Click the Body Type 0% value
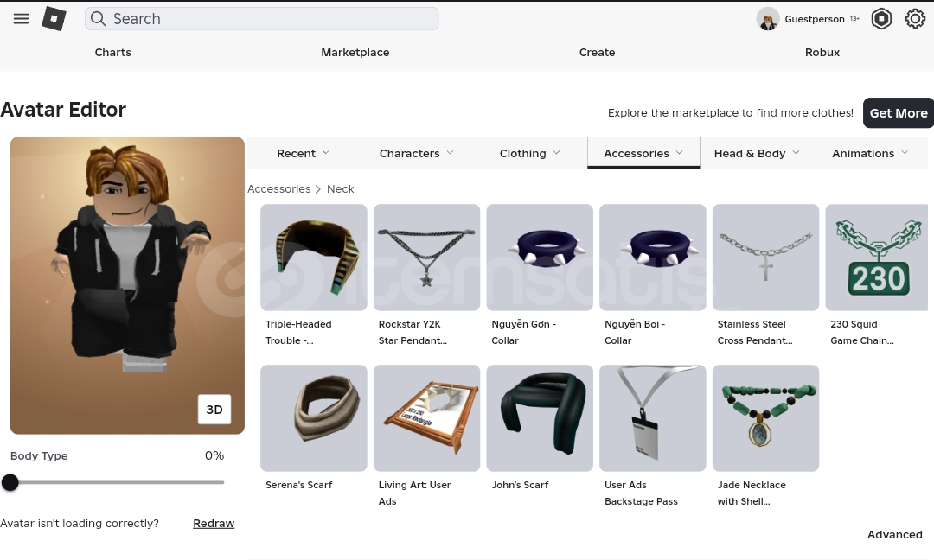This screenshot has height=560, width=934. click(x=214, y=455)
